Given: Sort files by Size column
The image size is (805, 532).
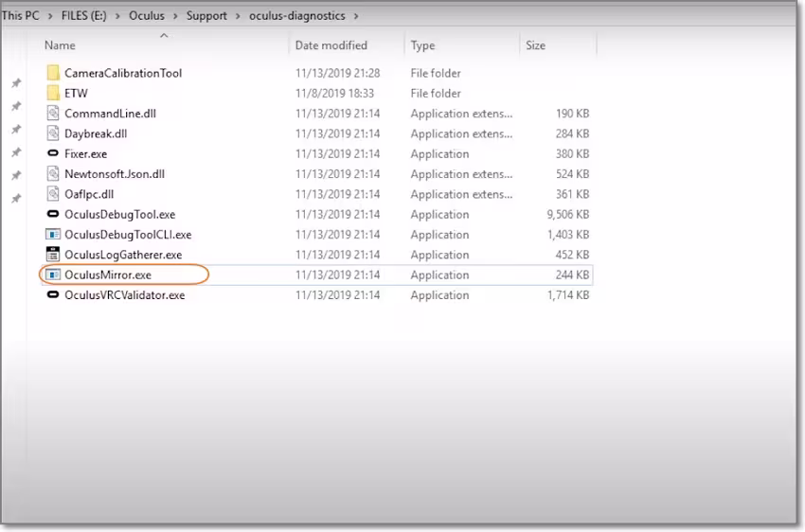Looking at the screenshot, I should [535, 45].
